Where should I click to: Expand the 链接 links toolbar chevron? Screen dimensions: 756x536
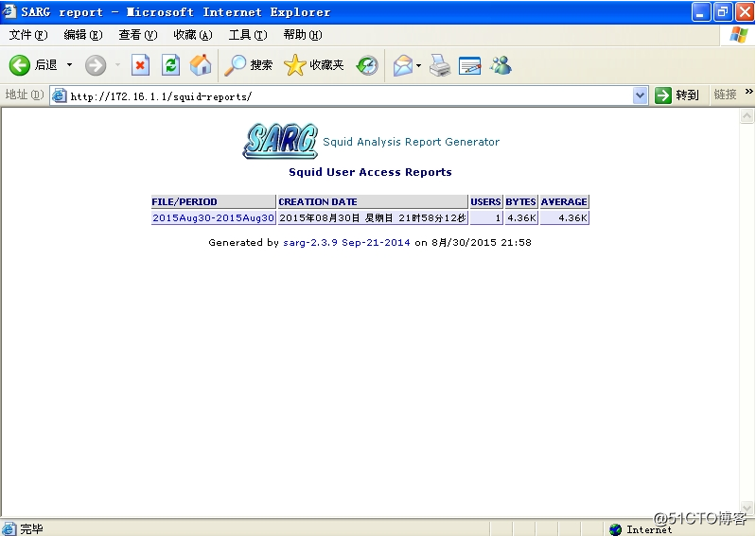click(x=748, y=92)
